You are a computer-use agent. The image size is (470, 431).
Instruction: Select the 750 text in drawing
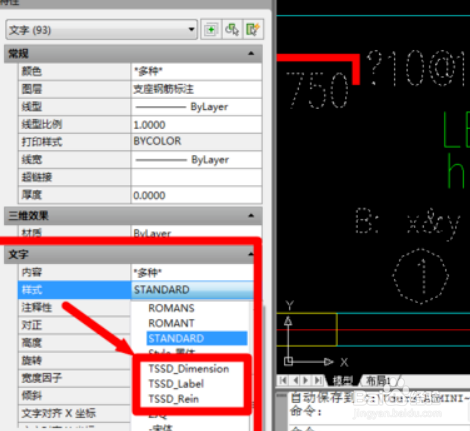pyautogui.click(x=317, y=91)
